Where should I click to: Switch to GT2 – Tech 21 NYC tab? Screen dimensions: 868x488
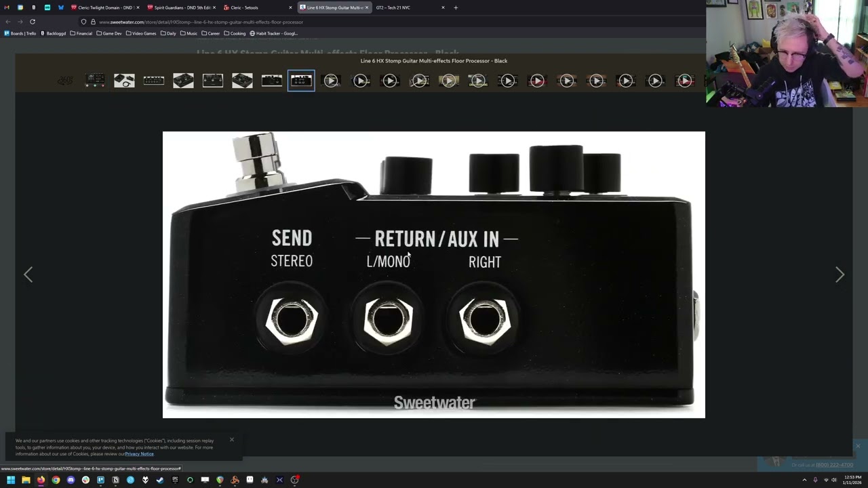coord(410,7)
